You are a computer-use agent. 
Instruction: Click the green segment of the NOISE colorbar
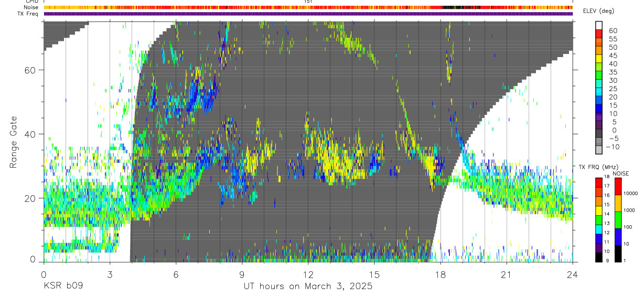coord(618,220)
